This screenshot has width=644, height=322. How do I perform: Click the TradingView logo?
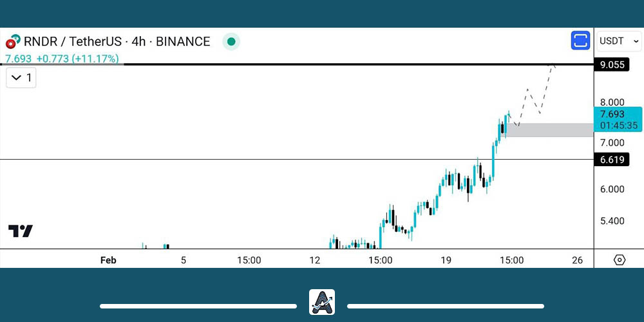(x=21, y=231)
